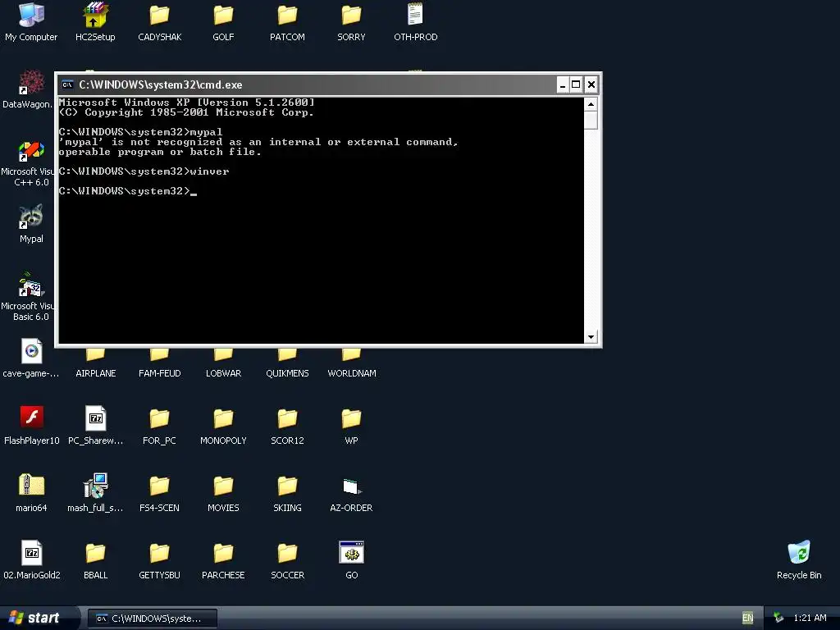Select the cave-game media file icon
This screenshot has width=840, height=630.
(31, 352)
